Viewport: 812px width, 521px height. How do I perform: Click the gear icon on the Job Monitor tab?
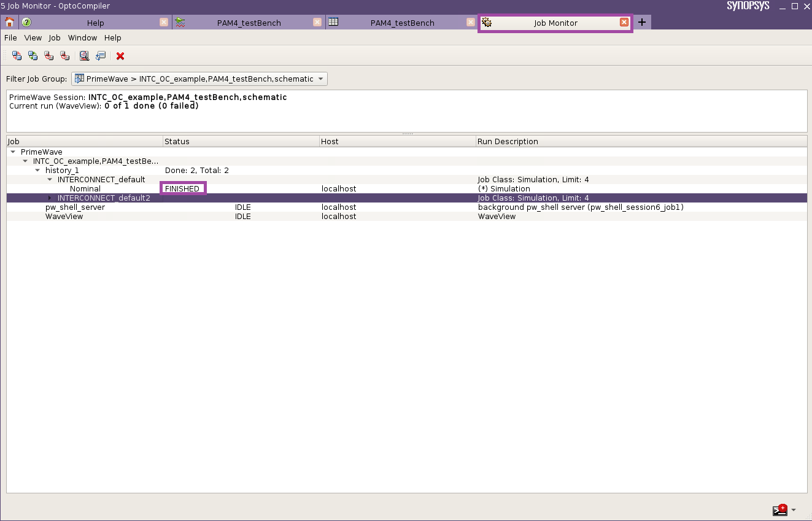(487, 23)
